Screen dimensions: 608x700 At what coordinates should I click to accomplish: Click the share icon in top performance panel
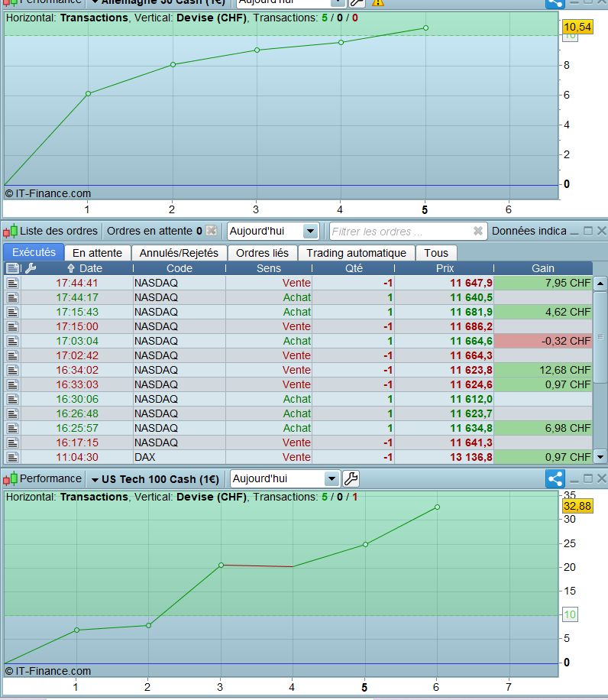click(x=555, y=4)
